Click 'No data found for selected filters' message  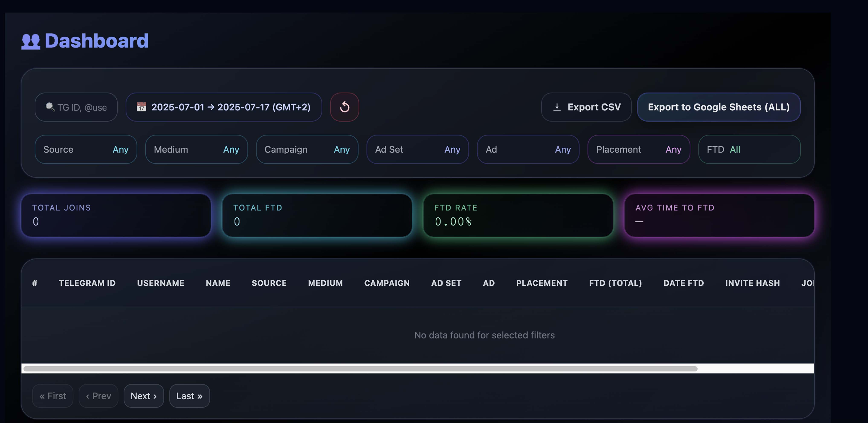click(x=485, y=335)
